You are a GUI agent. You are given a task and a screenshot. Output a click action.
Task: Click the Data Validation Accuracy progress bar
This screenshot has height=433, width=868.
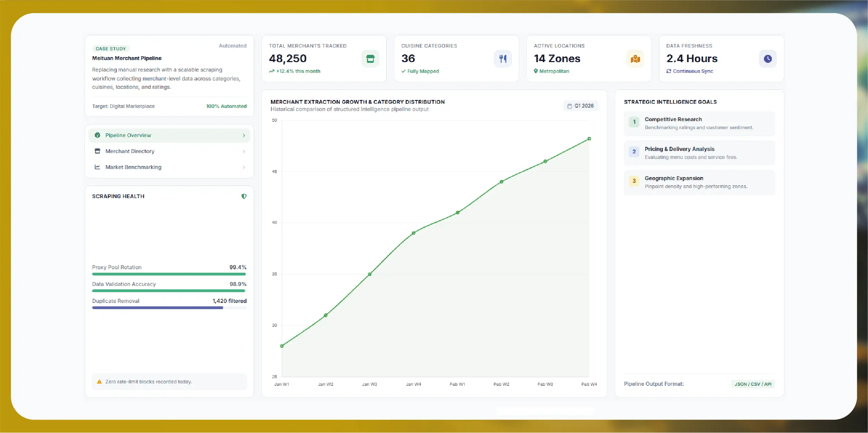(x=169, y=291)
